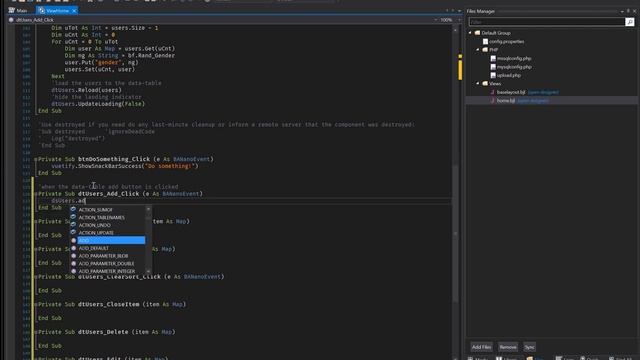The height and width of the screenshot is (360, 640).
Task: Close the Files Manager panel
Action: point(634,11)
